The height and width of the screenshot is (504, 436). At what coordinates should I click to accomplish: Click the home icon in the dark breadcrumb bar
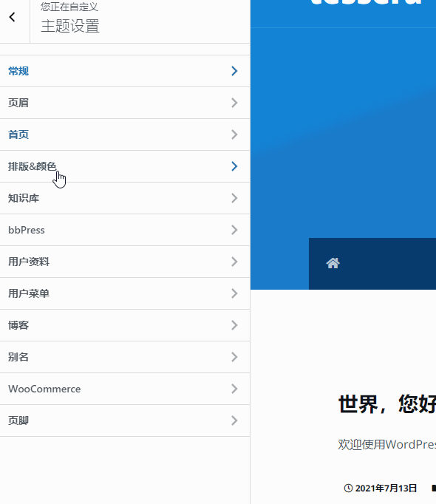[x=333, y=263]
